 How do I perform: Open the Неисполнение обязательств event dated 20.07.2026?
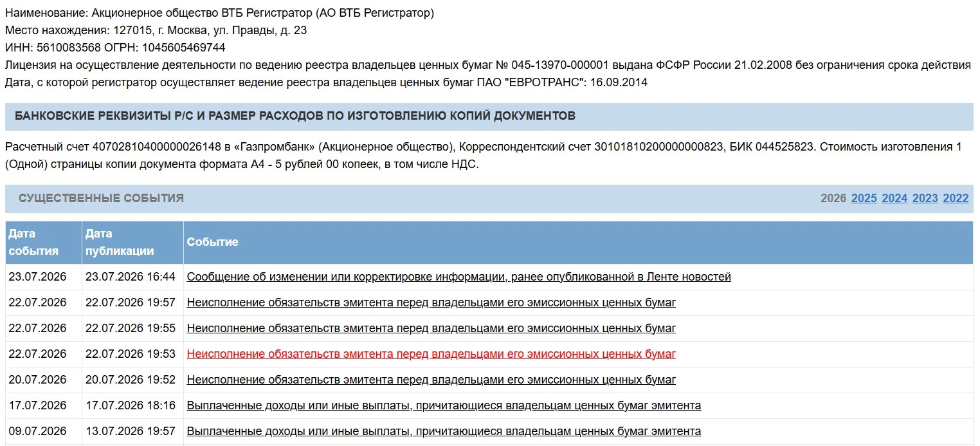(431, 380)
